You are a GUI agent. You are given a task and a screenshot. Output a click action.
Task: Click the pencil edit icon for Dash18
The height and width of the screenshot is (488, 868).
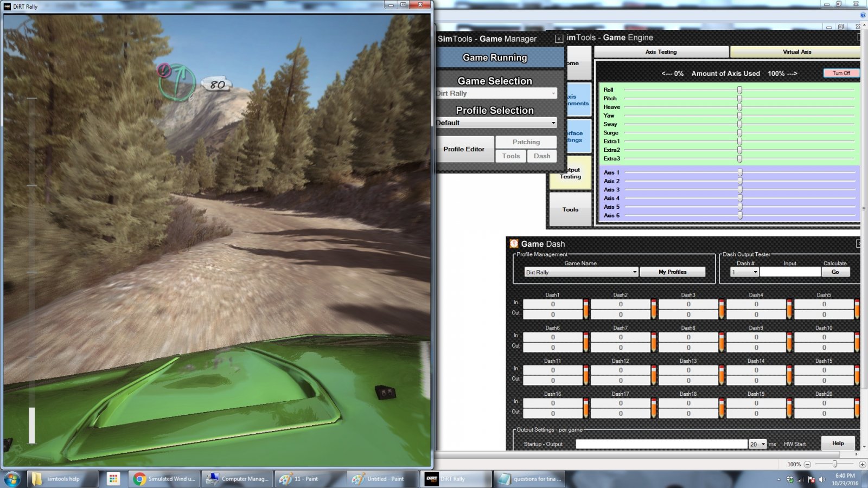click(722, 408)
